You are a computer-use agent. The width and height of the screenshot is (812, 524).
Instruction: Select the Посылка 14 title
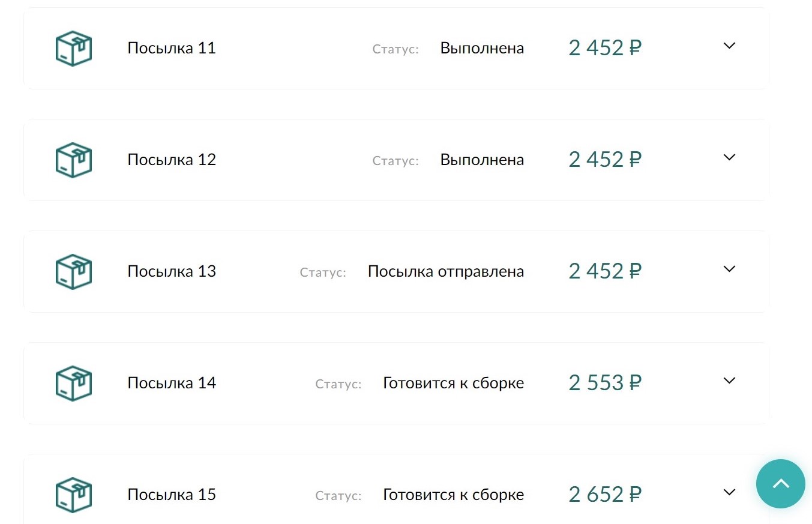click(172, 383)
